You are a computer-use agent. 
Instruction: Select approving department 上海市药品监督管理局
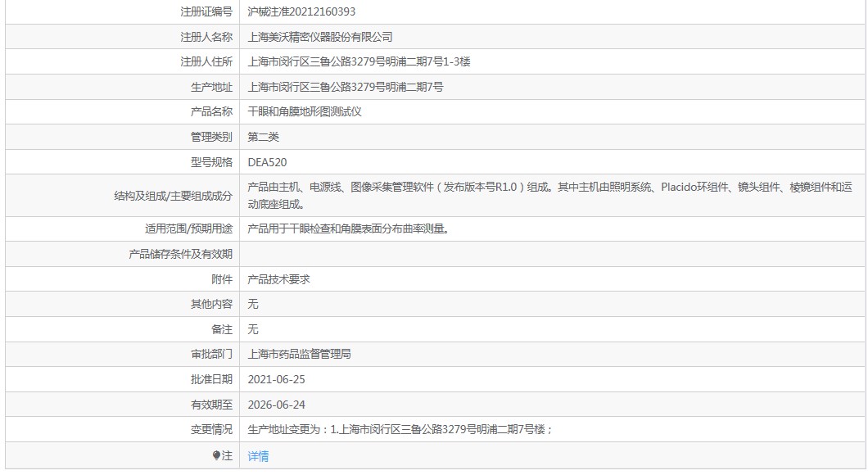coord(299,354)
